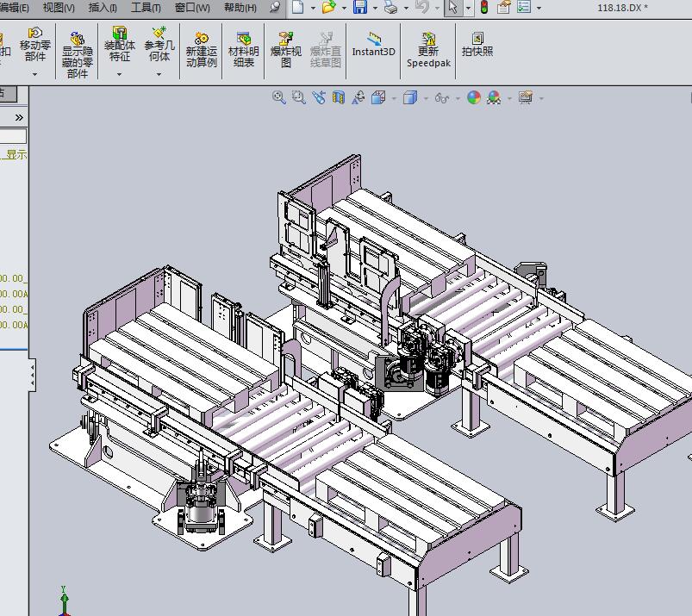
Task: Create a new document with the blank page icon
Action: click(298, 7)
